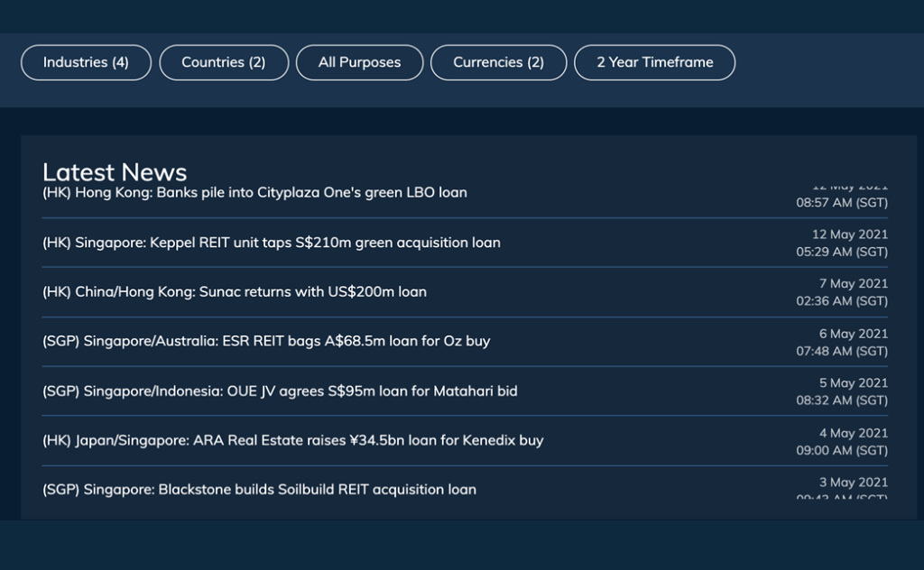Open the ARA Real Estate Kenedix story
Image resolution: width=924 pixels, height=570 pixels.
(292, 441)
